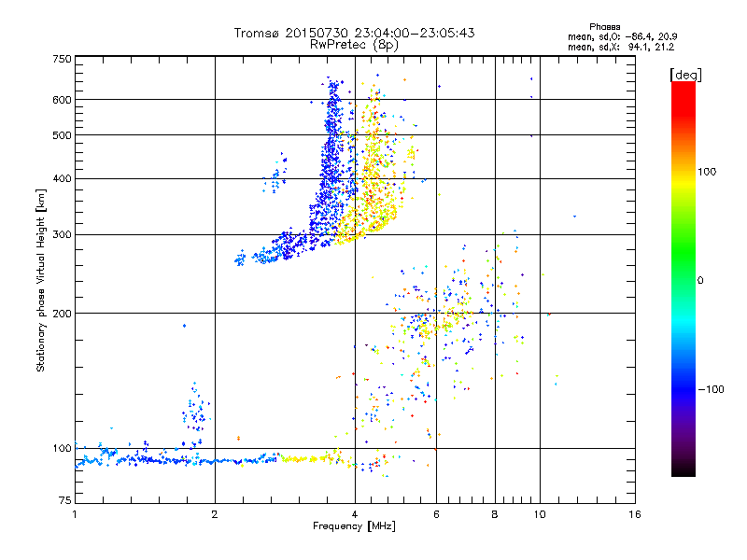Click the 'mean, sd,O: -86.4, 20.9' line
The width and height of the screenshot is (747, 560).
pos(623,36)
